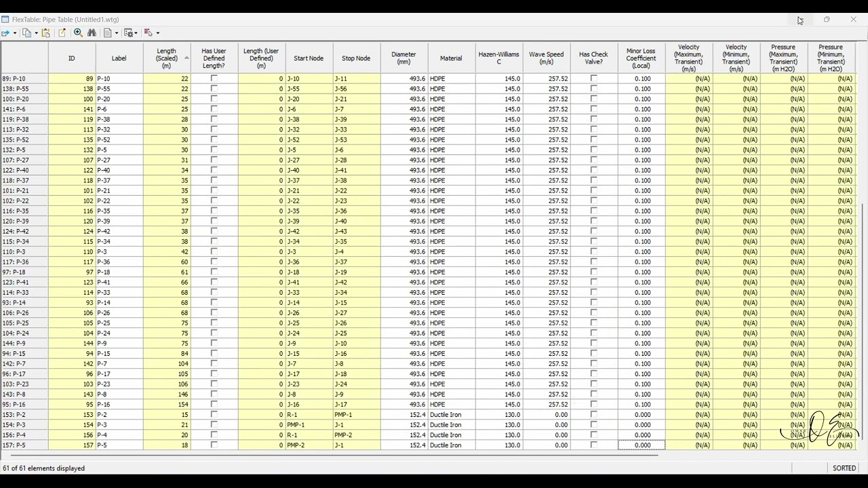Click the Select in Drawing icon
Viewport: 868px width, 488px height.
click(149, 33)
